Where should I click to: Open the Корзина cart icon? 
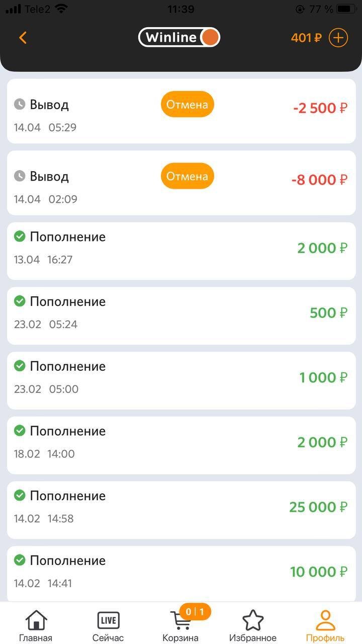179,621
